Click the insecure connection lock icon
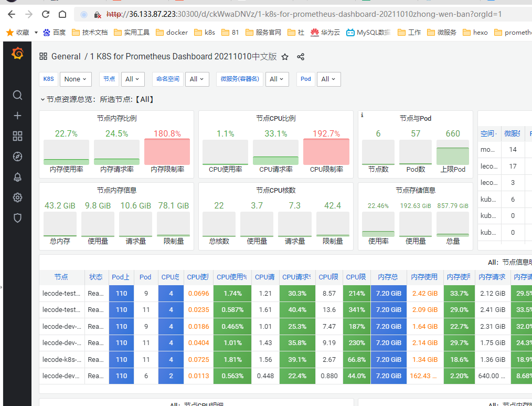 point(98,15)
